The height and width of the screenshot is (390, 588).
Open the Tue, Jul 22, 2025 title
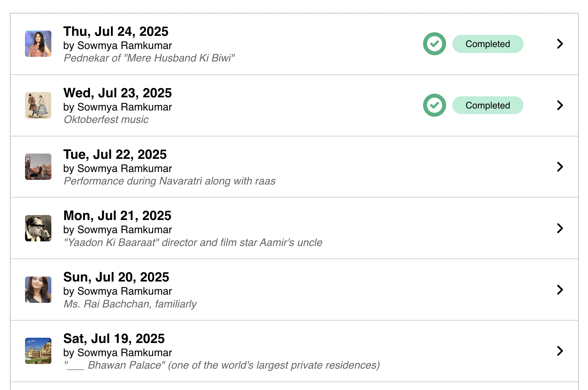115,154
